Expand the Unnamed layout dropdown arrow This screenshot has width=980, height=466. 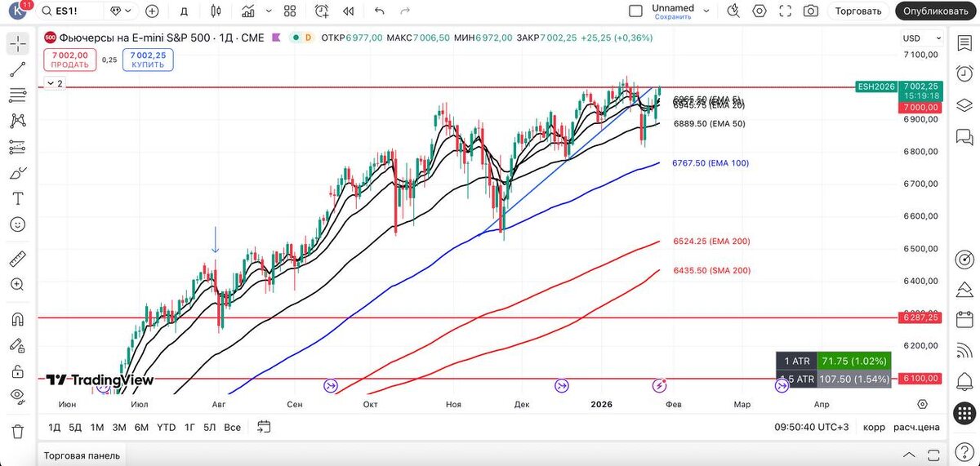tap(706, 11)
